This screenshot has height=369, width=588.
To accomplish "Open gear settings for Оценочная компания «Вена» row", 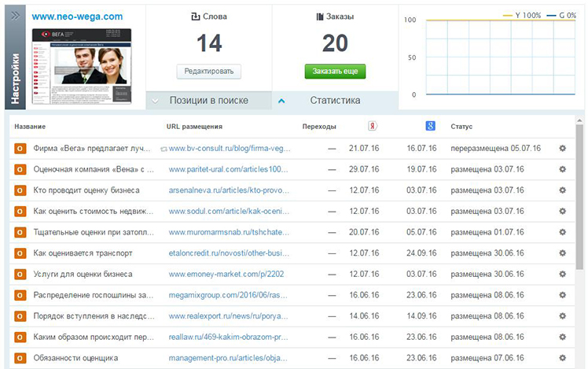I will [x=562, y=169].
